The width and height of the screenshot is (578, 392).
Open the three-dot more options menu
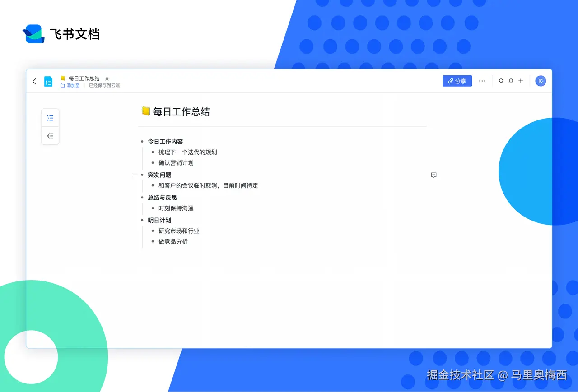[482, 81]
